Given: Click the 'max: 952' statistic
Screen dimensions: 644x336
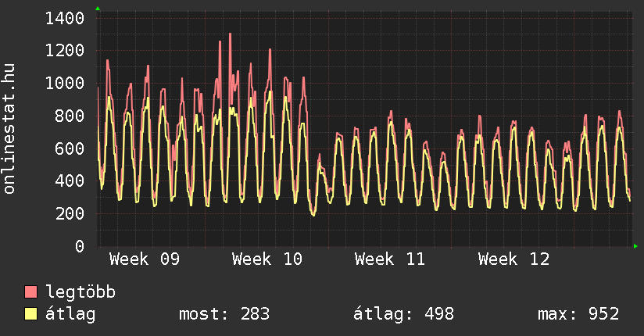Looking at the screenshot, I should [x=578, y=314].
